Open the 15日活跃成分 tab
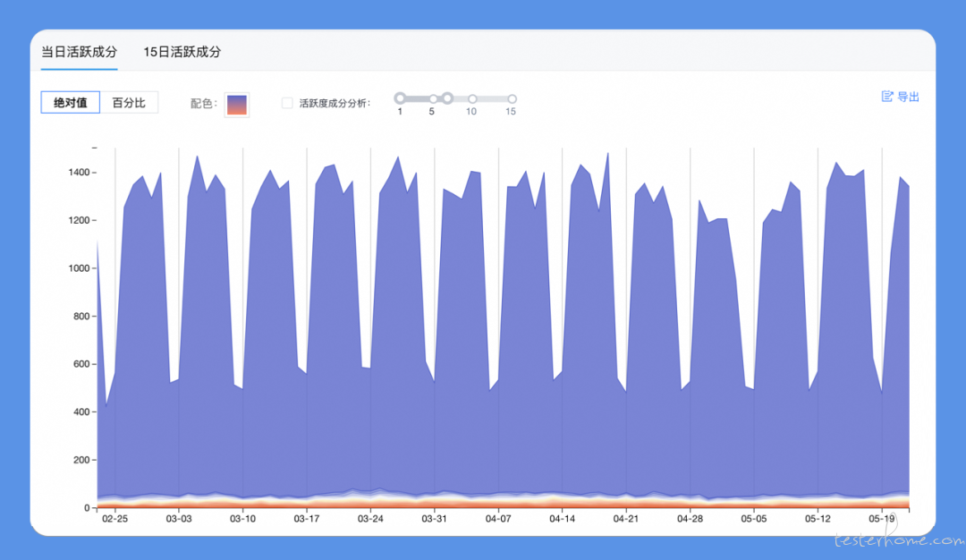This screenshot has width=966, height=560. (182, 52)
